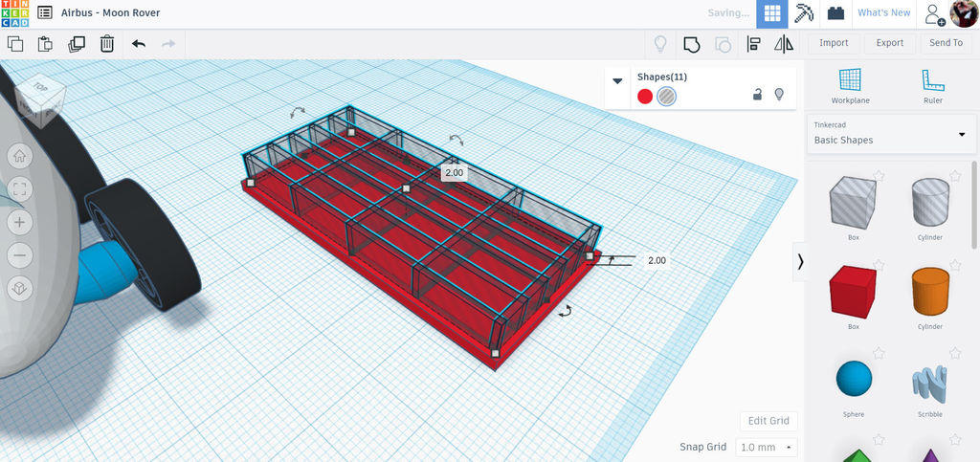Click the rotation arrow above the left edge
The width and height of the screenshot is (980, 462).
[298, 112]
